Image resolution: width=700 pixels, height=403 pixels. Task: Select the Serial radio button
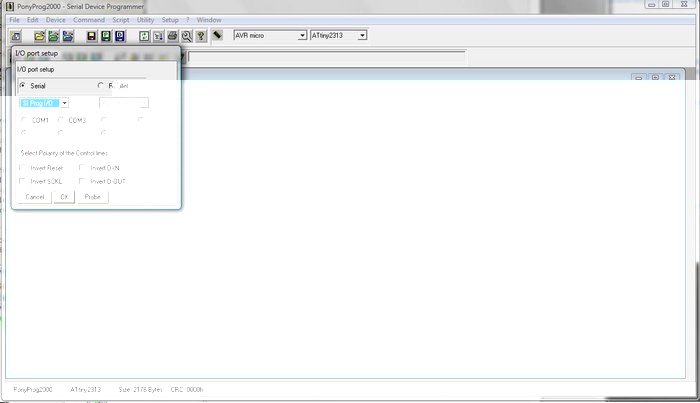[x=23, y=86]
